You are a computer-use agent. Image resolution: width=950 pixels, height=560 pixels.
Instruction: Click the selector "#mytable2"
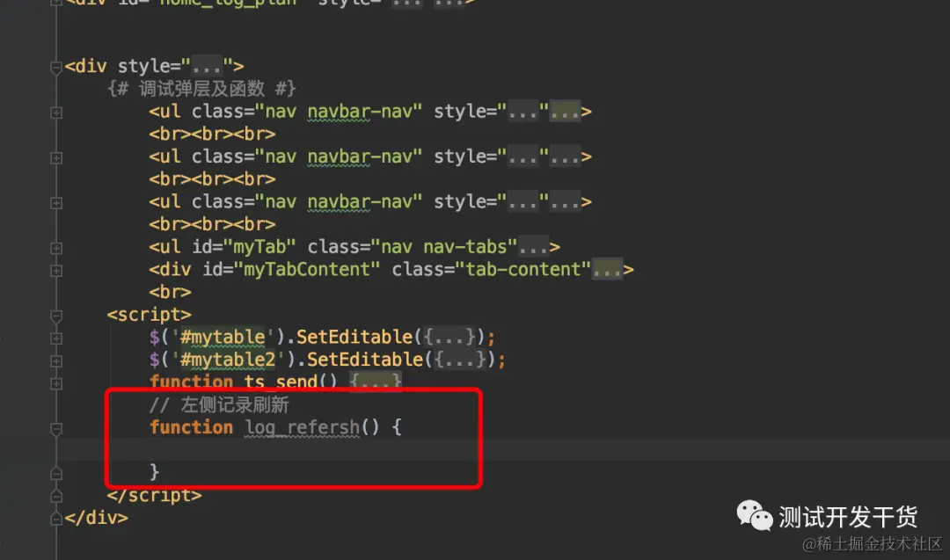pos(228,360)
